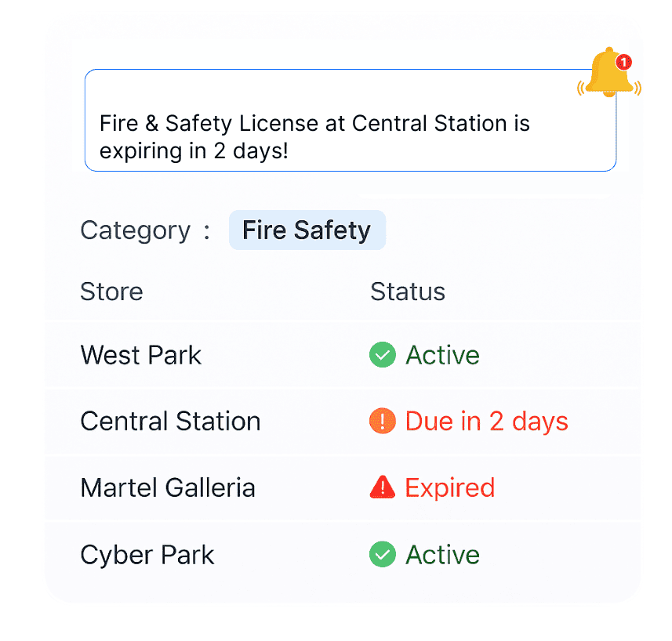The width and height of the screenshot is (672, 641).
Task: Click Active status for Cyber Park
Action: [443, 555]
